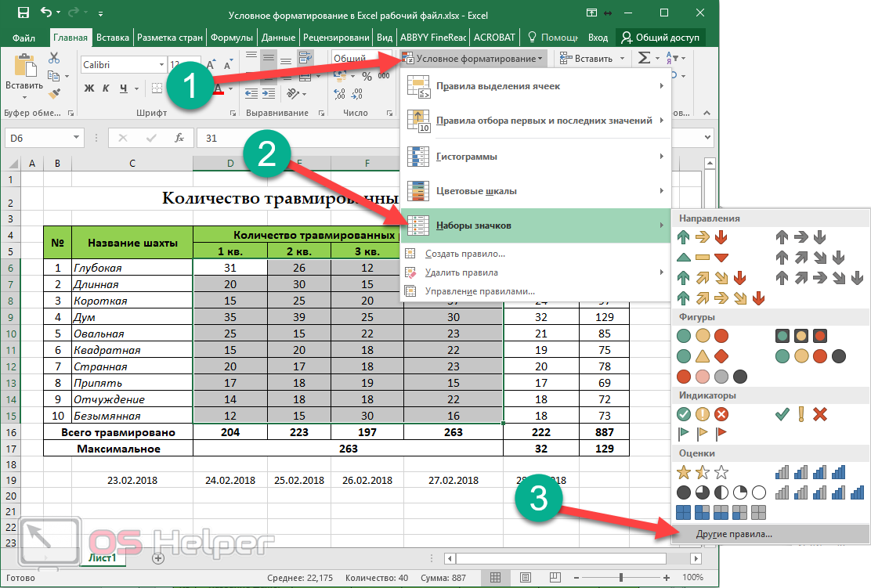Click the Insert Function fx icon
The width and height of the screenshot is (871, 588).
tap(179, 138)
